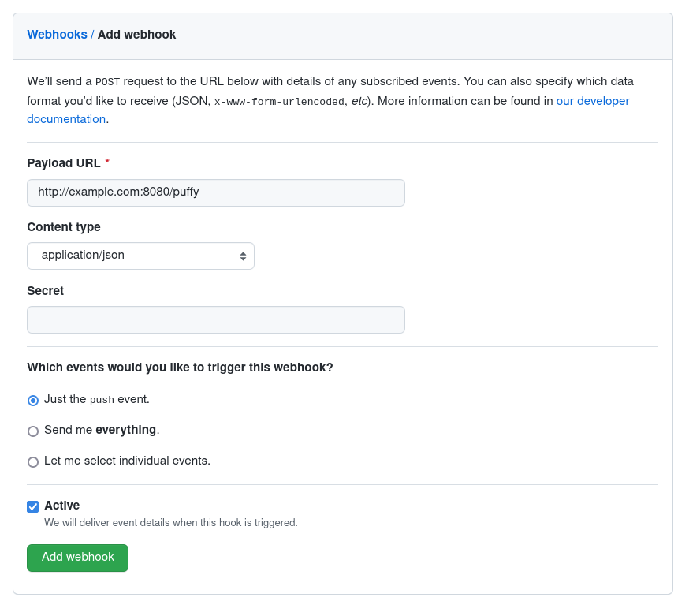689x616 pixels.
Task: Focus the Payload URL text field
Action: [216, 192]
